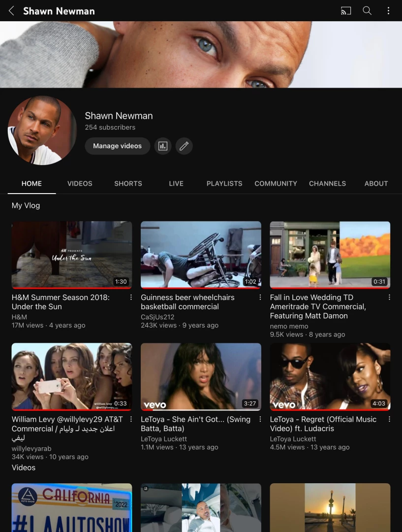Open the PLAYLISTS tab
Viewport: 402px width, 532px height.
224,184
